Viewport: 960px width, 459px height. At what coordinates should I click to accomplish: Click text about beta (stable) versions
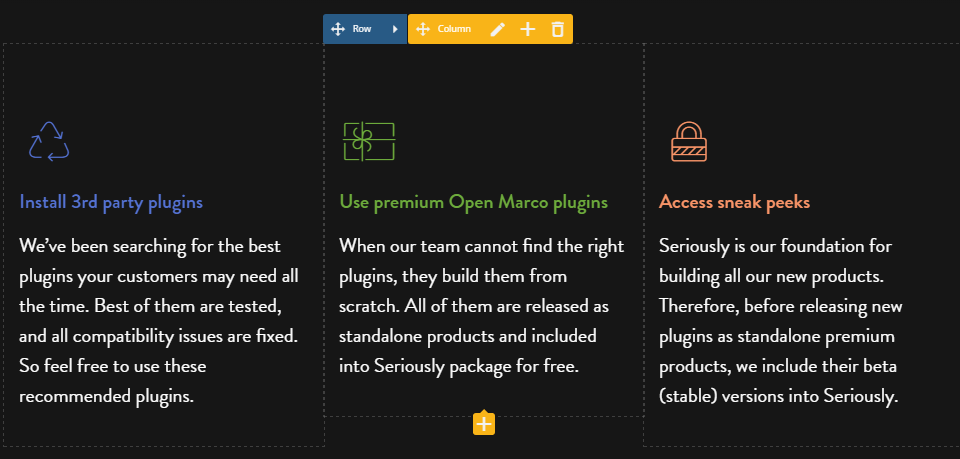click(778, 381)
